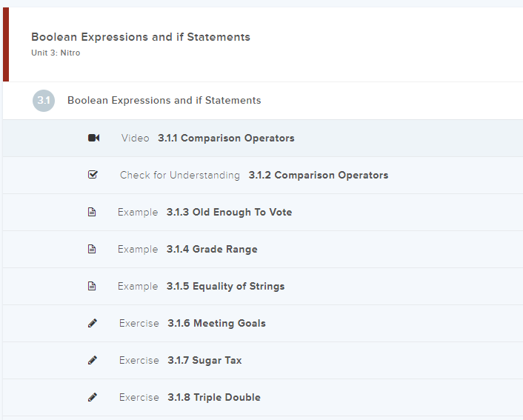Click the pencil icon for Triple Double
This screenshot has height=420, width=523.
click(x=93, y=397)
